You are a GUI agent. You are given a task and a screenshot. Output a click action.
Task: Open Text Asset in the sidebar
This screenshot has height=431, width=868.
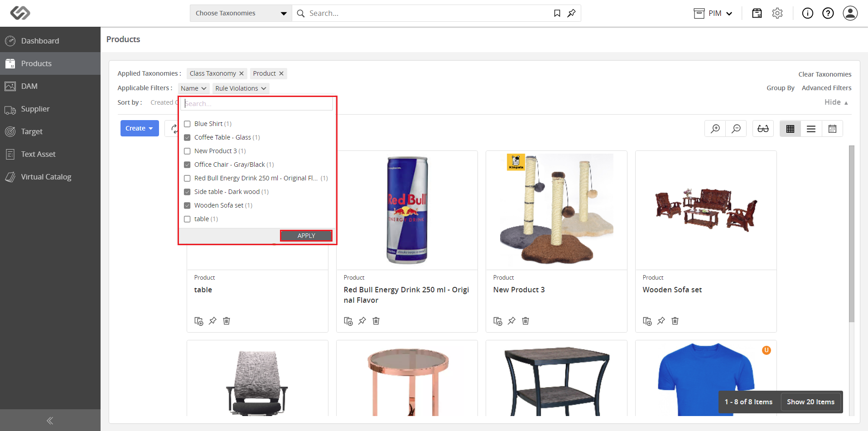[x=50, y=154]
